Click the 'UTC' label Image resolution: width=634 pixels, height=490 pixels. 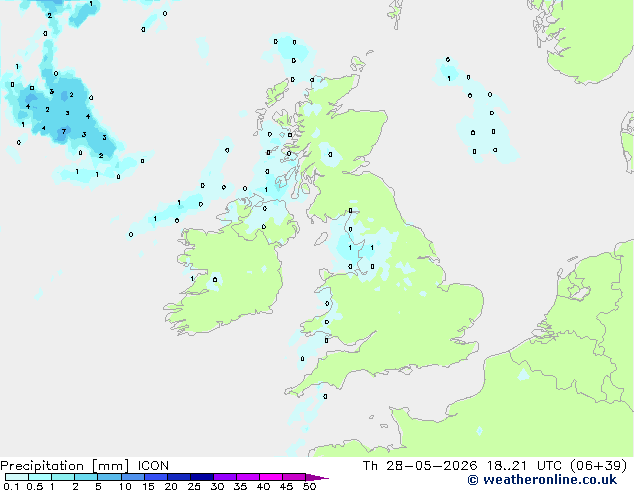[x=549, y=466]
